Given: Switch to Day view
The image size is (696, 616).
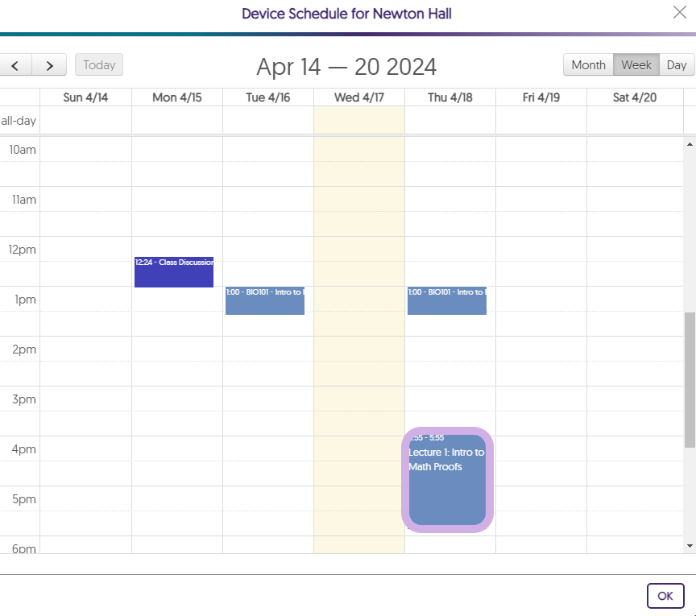Looking at the screenshot, I should coord(677,65).
